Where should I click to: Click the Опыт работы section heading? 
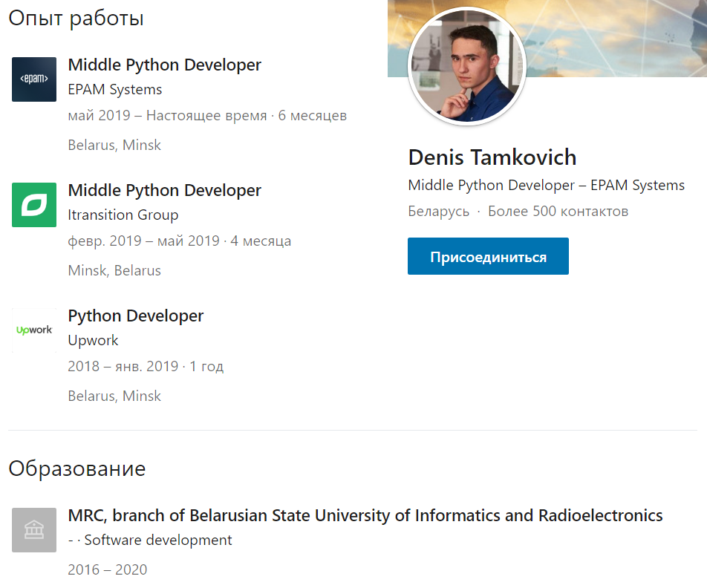coord(76,19)
